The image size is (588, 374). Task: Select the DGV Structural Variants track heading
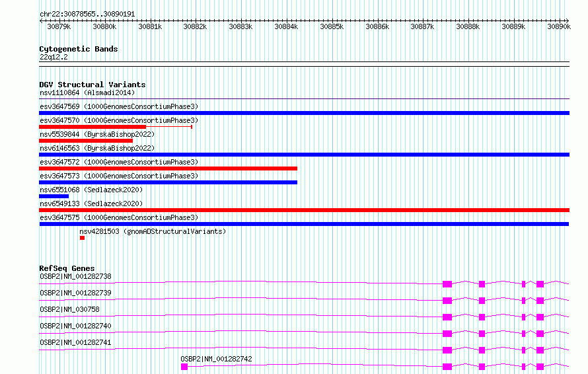click(x=92, y=85)
